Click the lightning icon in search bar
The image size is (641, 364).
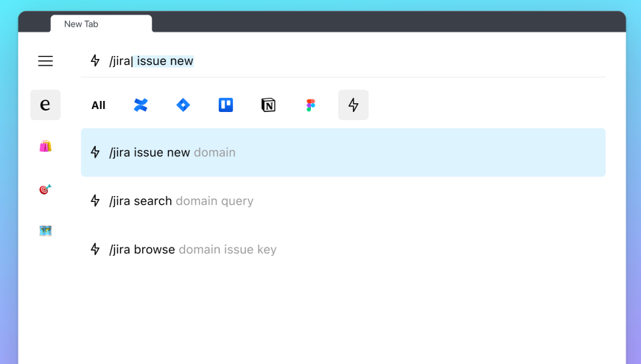(95, 61)
